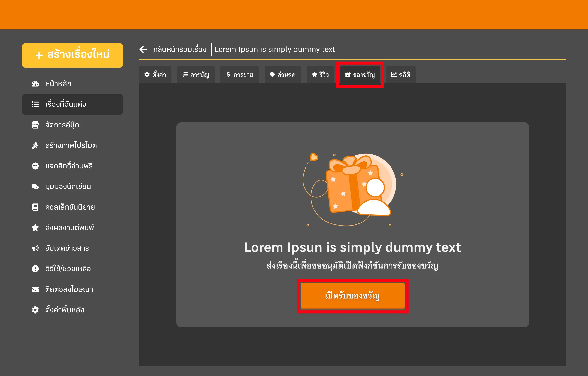
Task: Click the chat bubbles writer view icon
Action: point(35,187)
